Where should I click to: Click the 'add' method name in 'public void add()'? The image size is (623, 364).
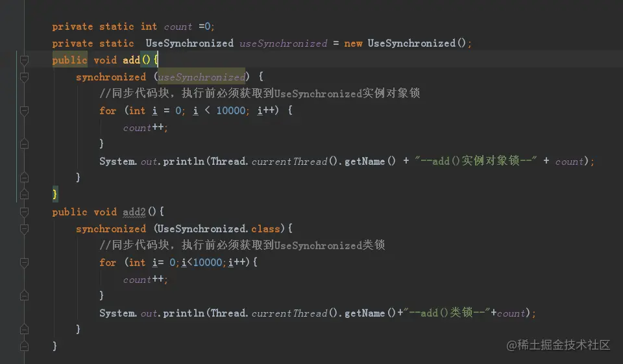131,60
